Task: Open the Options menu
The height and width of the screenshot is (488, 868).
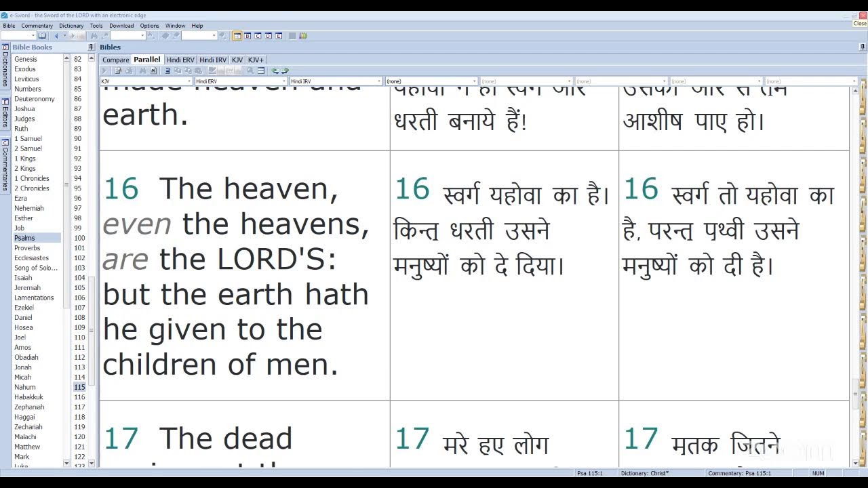Action: 149,26
